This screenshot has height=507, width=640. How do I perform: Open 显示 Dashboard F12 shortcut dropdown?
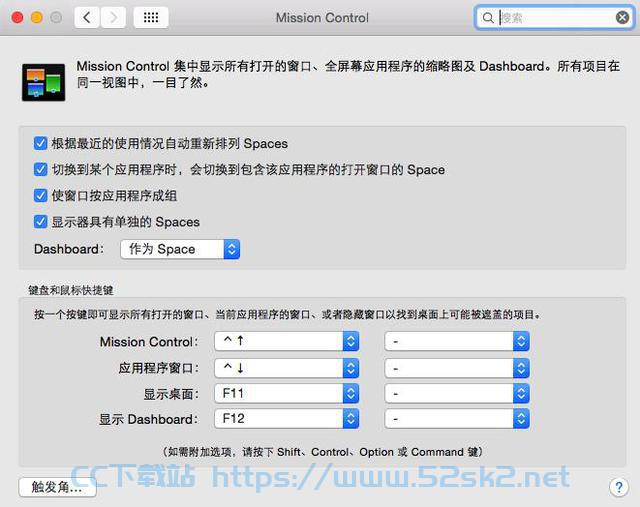click(x=287, y=419)
